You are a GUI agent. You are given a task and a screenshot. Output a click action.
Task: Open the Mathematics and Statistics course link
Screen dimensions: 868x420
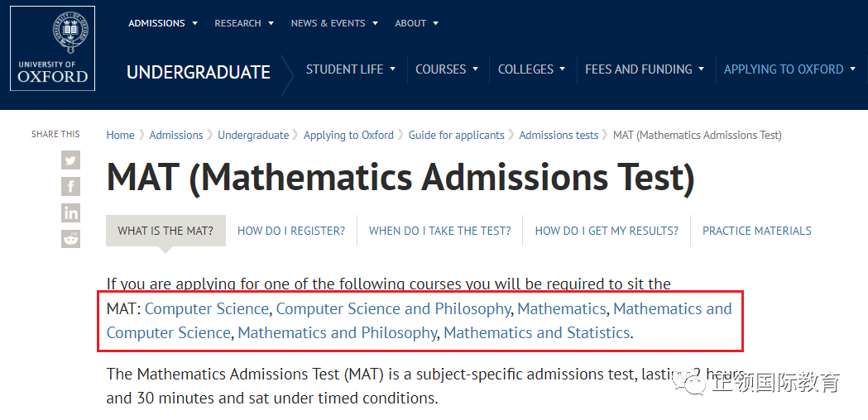coord(537,333)
